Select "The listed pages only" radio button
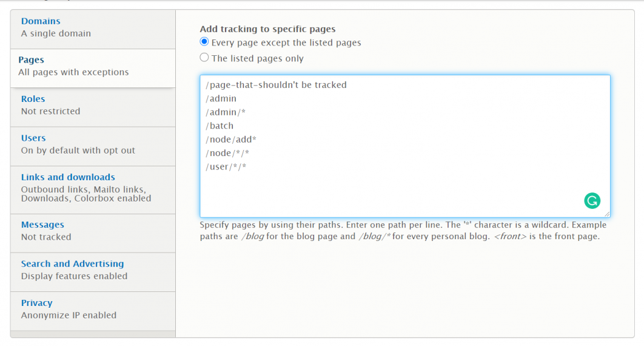Screen dimensions: 644x346 [x=204, y=58]
